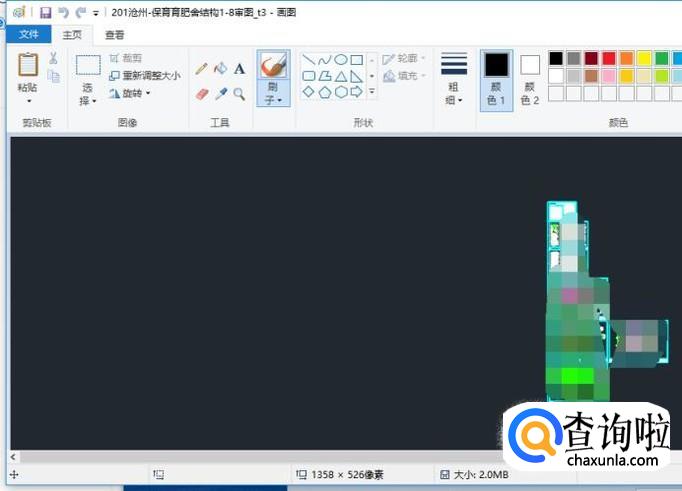Switch to the Home ribbon tab
Screen dimensions: 682x491
(72, 35)
